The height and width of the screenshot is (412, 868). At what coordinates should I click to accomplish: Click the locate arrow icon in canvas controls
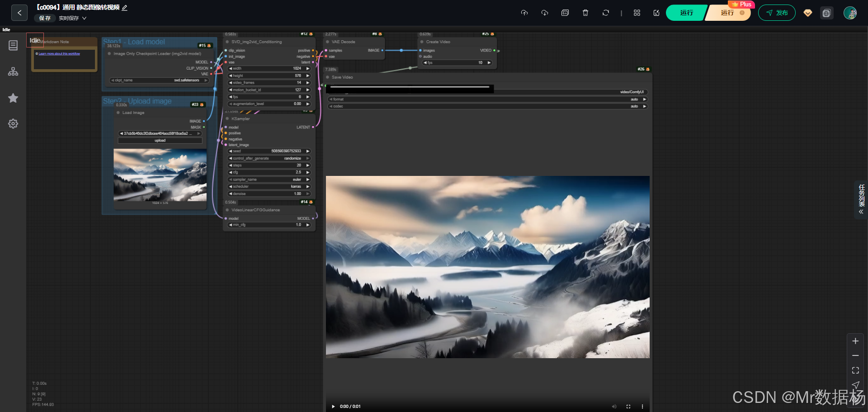[x=855, y=385]
